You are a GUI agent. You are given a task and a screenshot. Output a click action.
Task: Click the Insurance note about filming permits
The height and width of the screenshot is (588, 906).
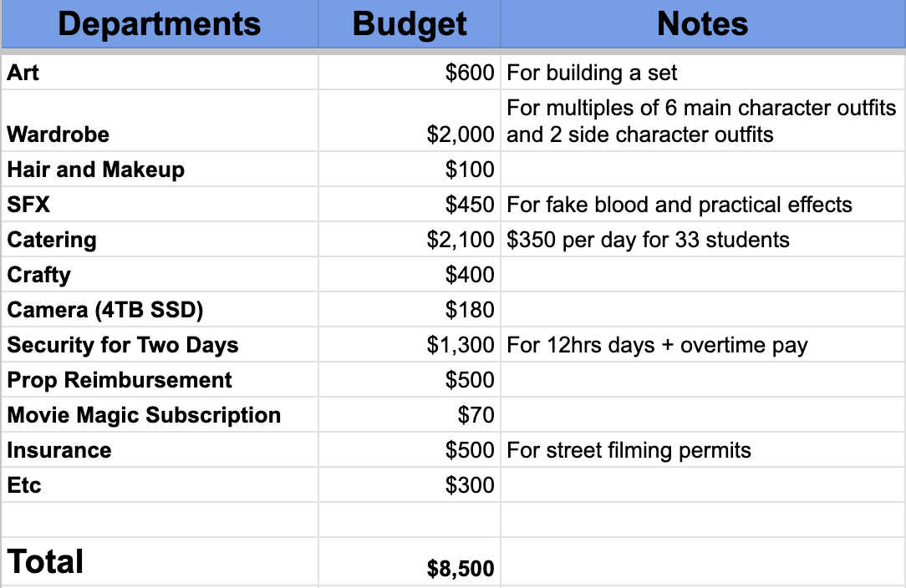click(x=629, y=450)
